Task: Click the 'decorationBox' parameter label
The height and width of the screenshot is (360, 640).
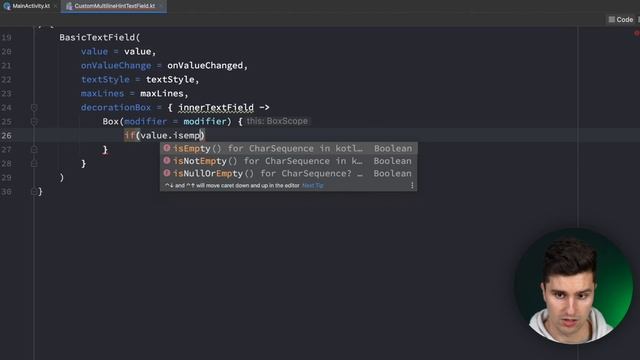Action: pyautogui.click(x=116, y=108)
